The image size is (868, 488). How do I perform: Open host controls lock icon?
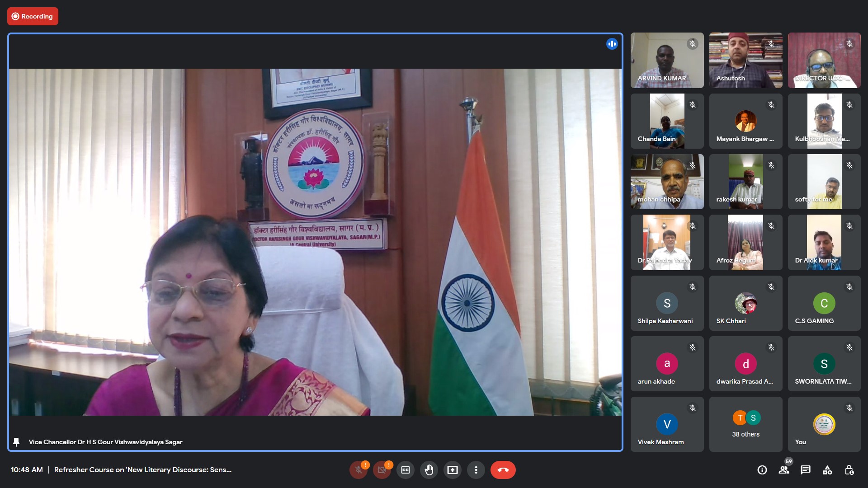coord(849,470)
